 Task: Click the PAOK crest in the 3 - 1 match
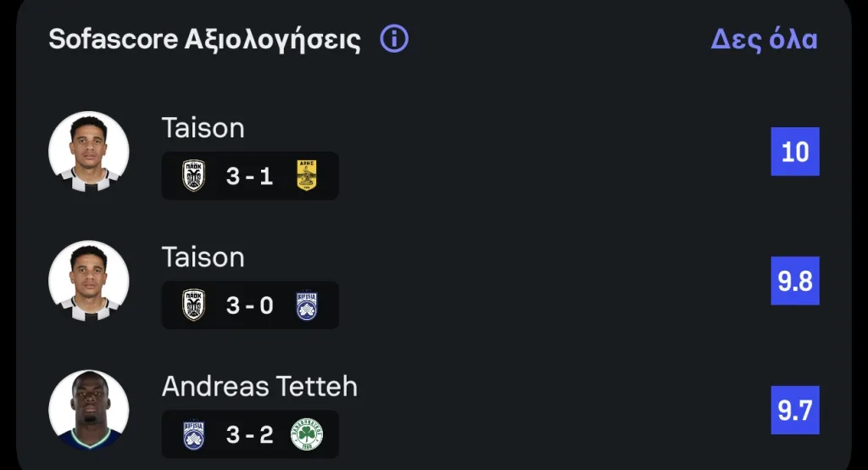click(194, 176)
